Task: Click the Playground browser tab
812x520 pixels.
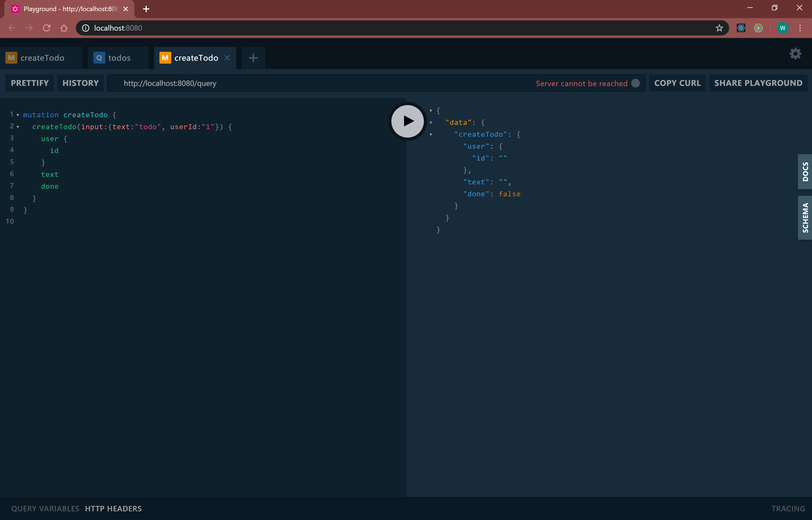Action: click(x=69, y=9)
